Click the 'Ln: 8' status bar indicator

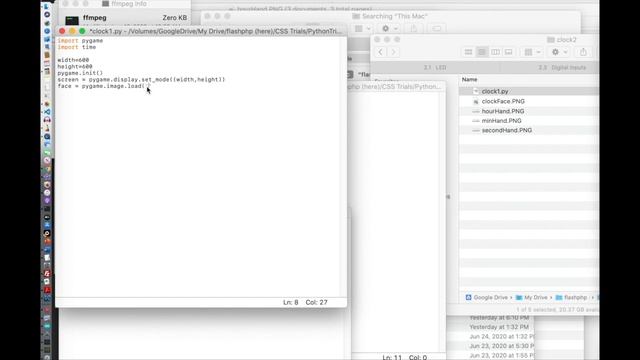[291, 302]
